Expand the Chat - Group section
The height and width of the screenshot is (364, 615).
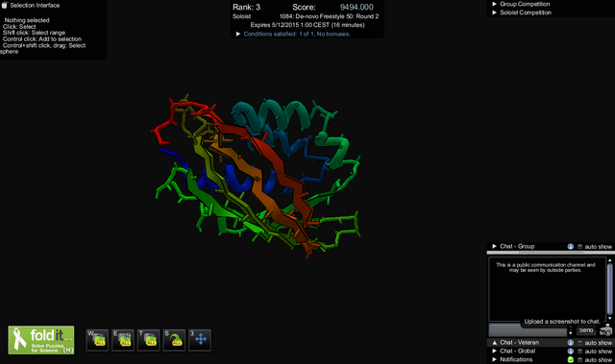pos(495,247)
